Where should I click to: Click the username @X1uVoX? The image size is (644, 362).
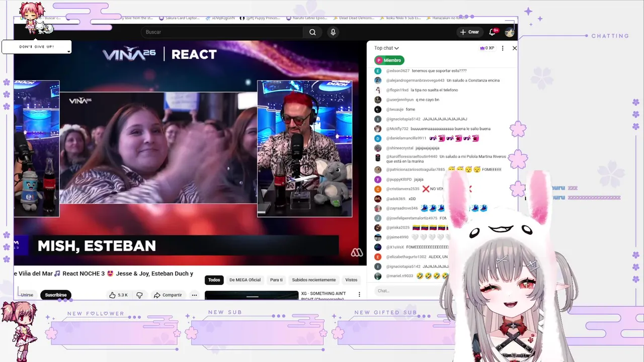[395, 247]
